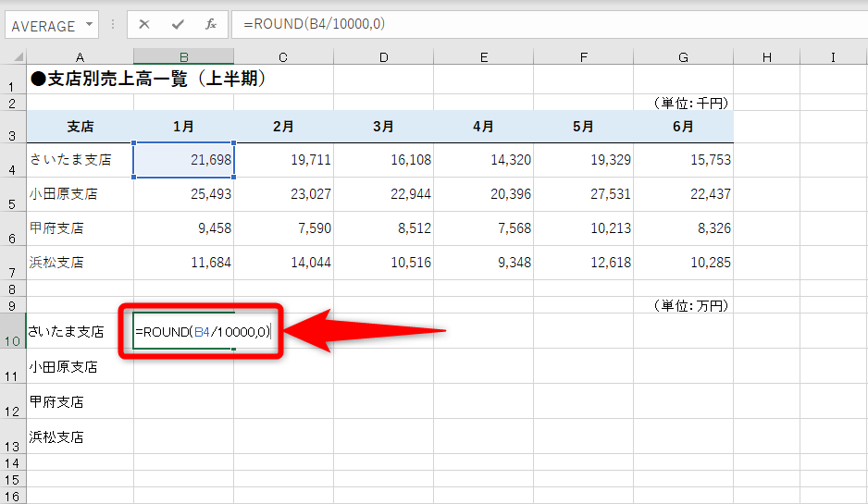Open the Name Box dropdown arrow
The width and height of the screenshot is (868, 504).
click(89, 25)
